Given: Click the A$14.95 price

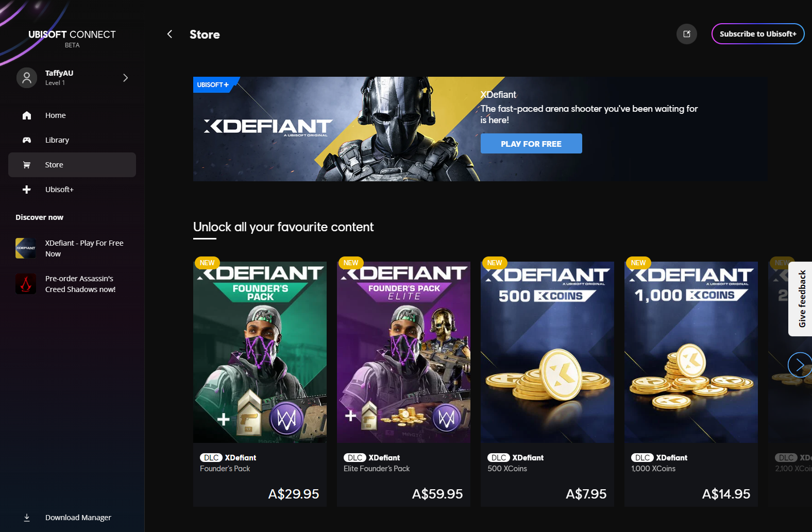Looking at the screenshot, I should pyautogui.click(x=726, y=494).
